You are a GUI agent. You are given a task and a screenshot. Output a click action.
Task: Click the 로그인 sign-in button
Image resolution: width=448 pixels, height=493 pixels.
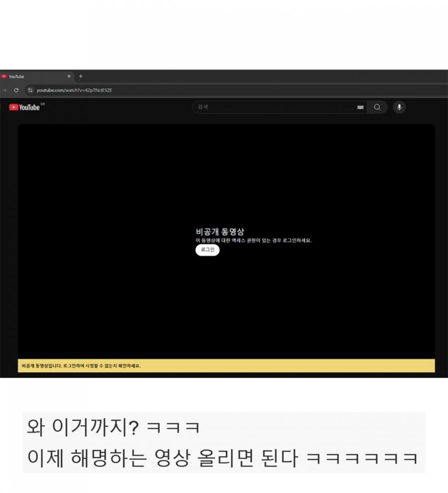(208, 249)
